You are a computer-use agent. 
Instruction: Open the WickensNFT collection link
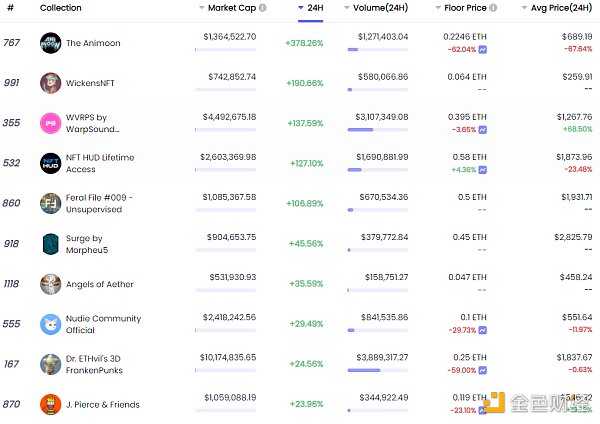click(x=91, y=83)
